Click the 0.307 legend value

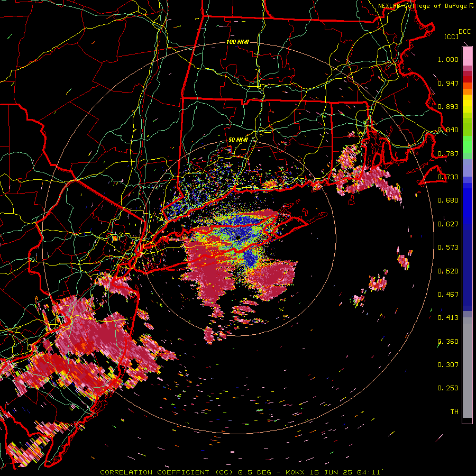point(448,365)
